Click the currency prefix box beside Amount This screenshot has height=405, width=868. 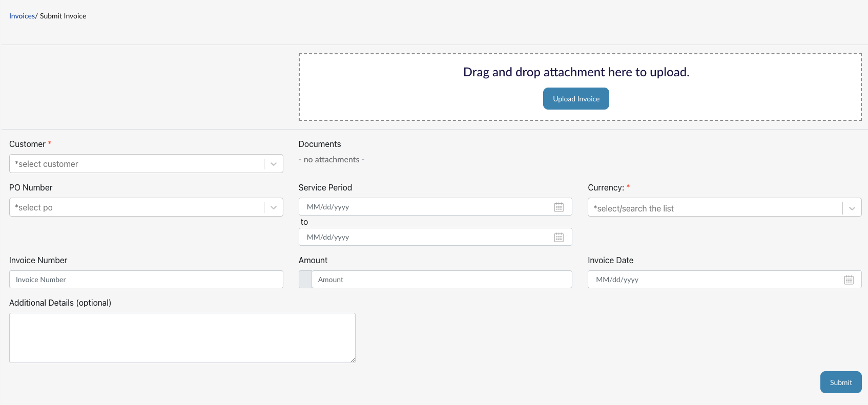tap(305, 280)
